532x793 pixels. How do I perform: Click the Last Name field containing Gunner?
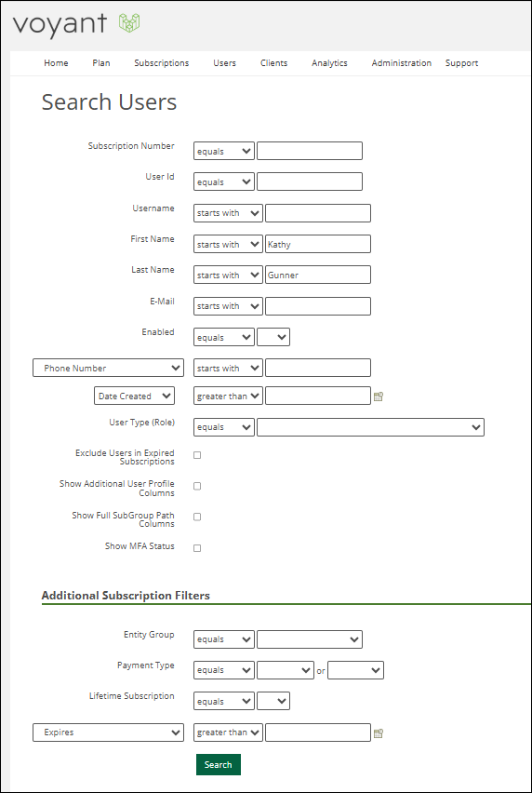pyautogui.click(x=318, y=275)
